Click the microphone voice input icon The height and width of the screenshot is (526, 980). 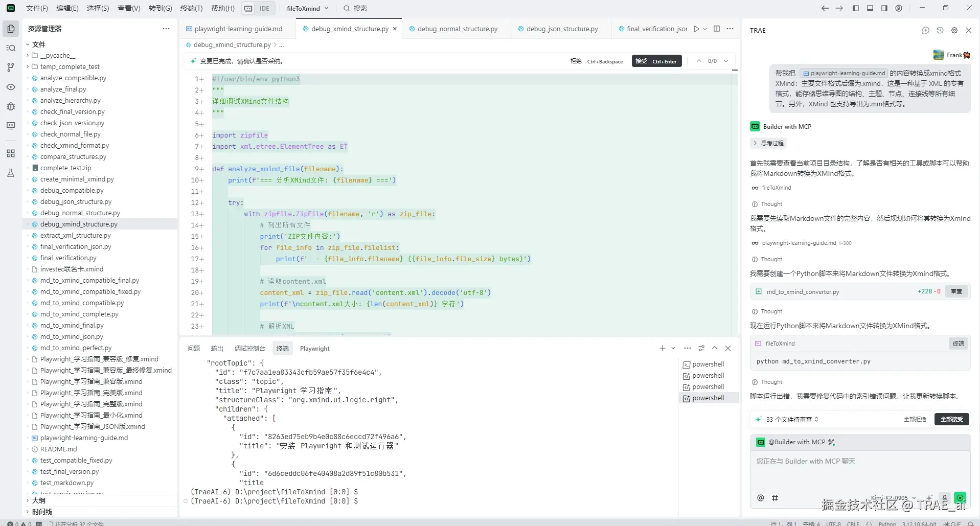(x=945, y=498)
